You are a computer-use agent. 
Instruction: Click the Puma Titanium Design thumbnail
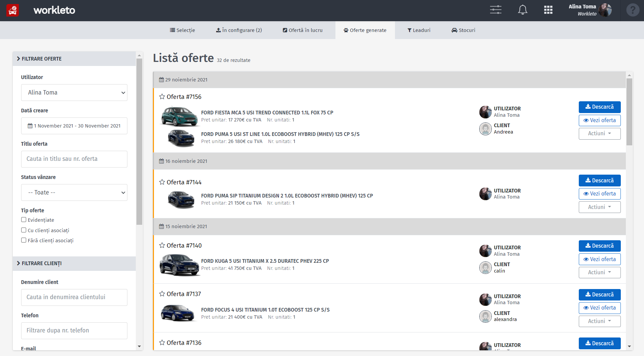[x=181, y=200]
